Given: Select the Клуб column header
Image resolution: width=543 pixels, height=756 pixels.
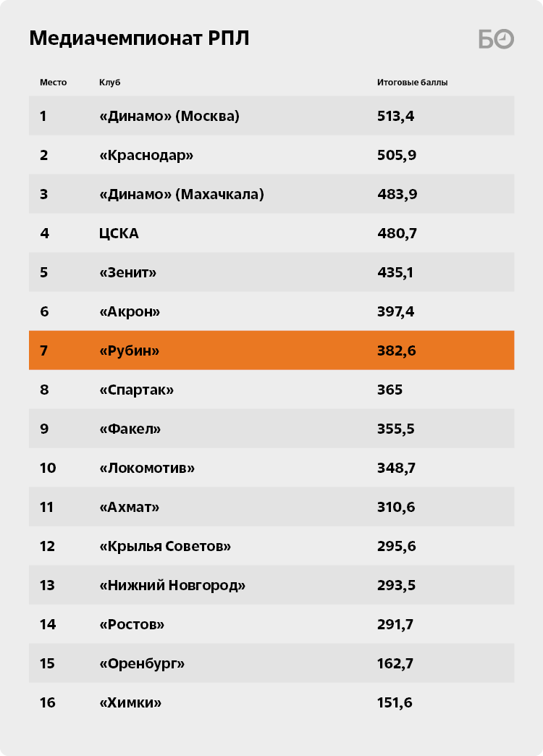Looking at the screenshot, I should tap(109, 83).
